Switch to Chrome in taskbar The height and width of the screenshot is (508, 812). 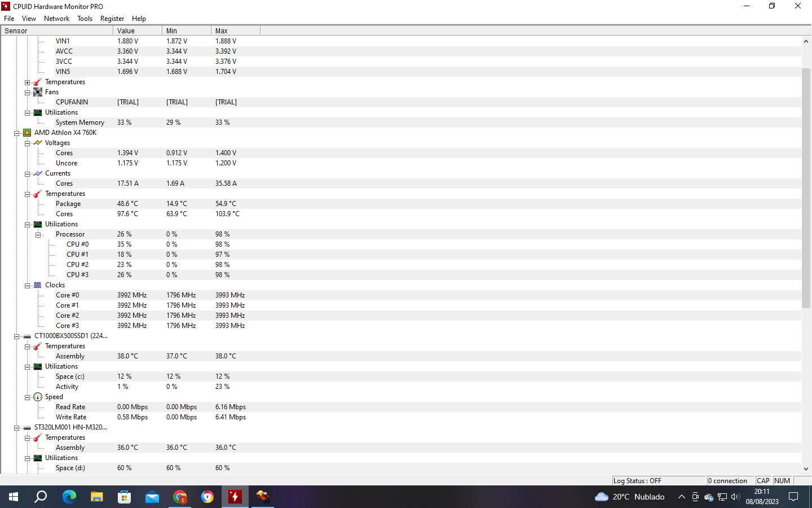pyautogui.click(x=180, y=497)
